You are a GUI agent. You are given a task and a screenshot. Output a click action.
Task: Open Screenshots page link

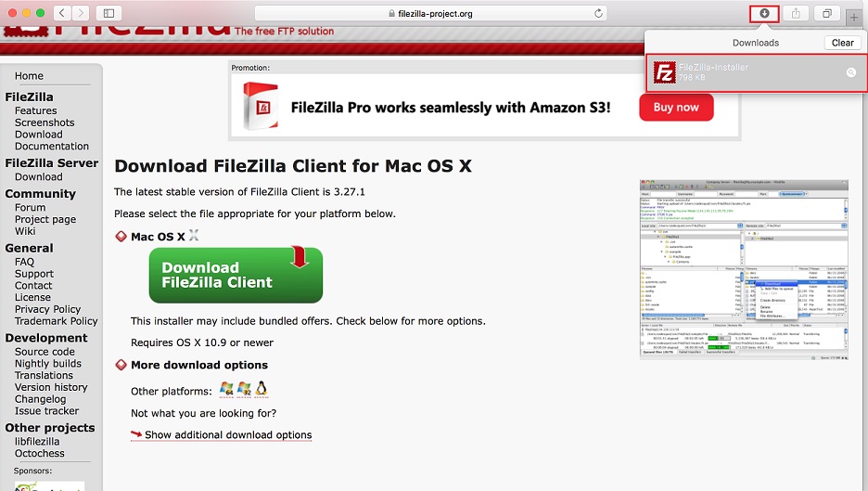(45, 123)
